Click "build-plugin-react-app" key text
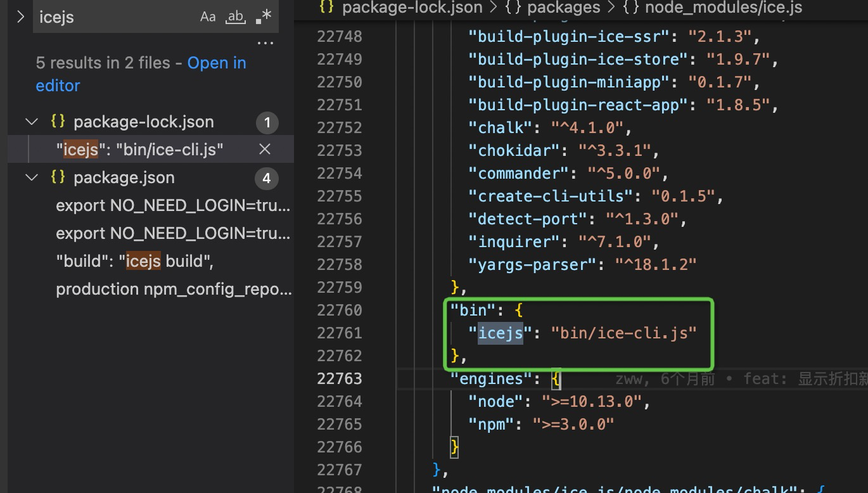 click(x=578, y=105)
